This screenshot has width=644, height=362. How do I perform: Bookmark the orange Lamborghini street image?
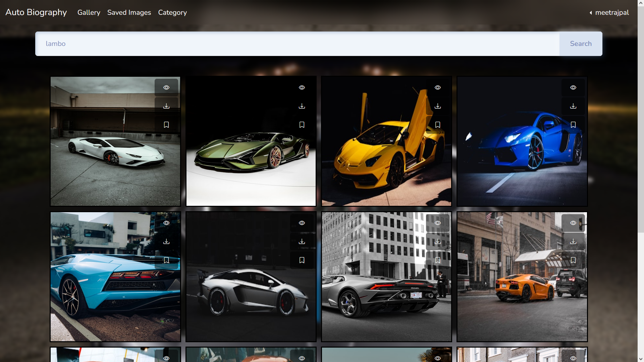click(573, 260)
